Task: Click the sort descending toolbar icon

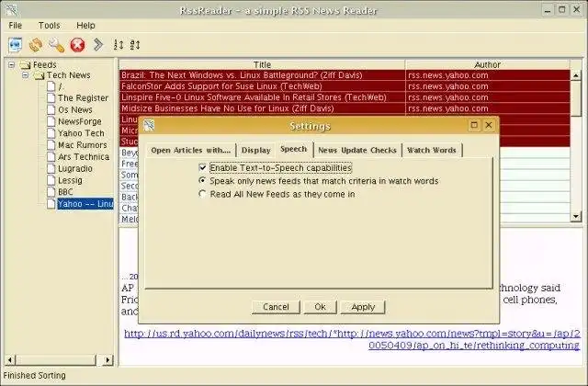Action: (135, 45)
